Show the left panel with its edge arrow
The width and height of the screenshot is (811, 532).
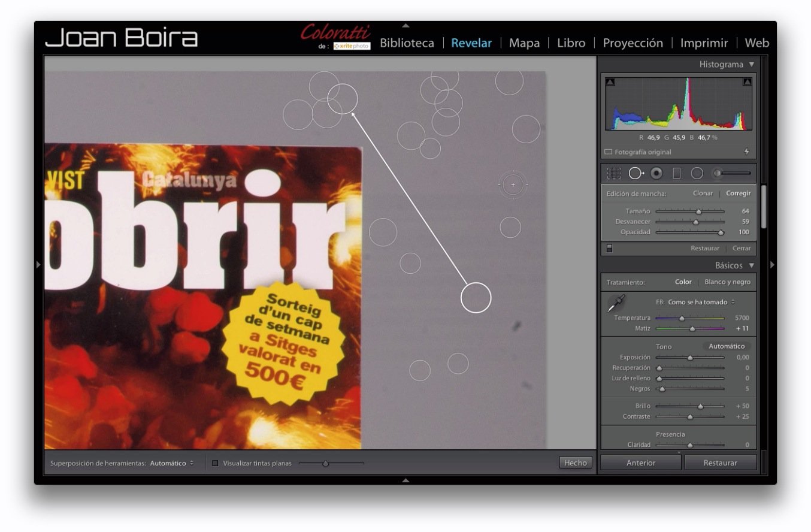pyautogui.click(x=38, y=264)
